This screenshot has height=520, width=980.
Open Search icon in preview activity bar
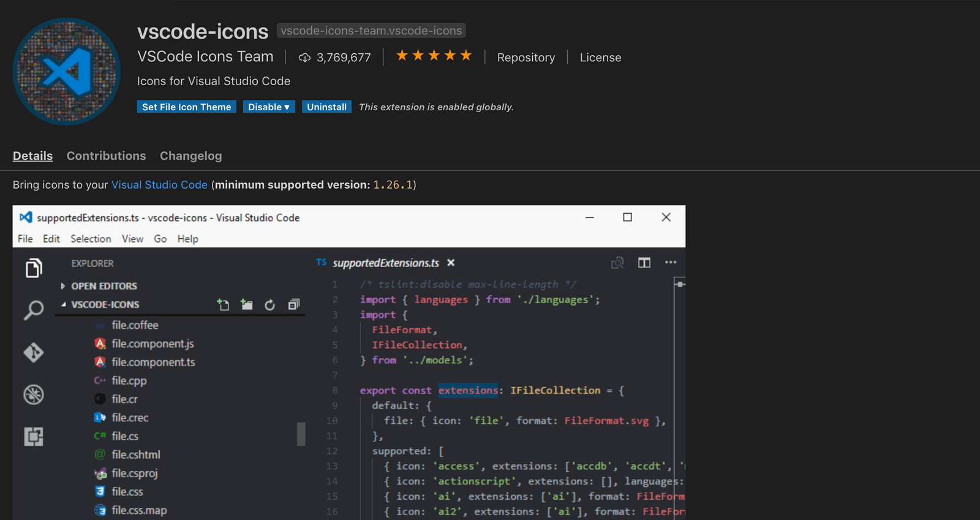(x=34, y=310)
